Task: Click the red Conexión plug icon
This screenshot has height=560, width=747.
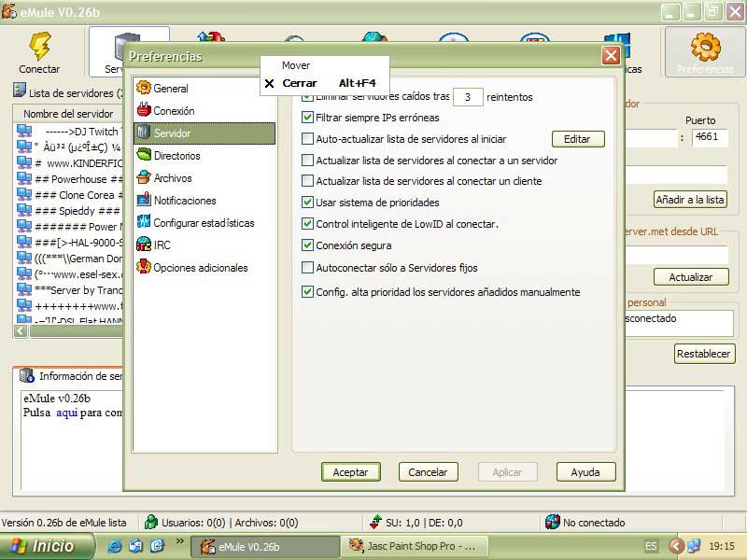Action: click(144, 110)
